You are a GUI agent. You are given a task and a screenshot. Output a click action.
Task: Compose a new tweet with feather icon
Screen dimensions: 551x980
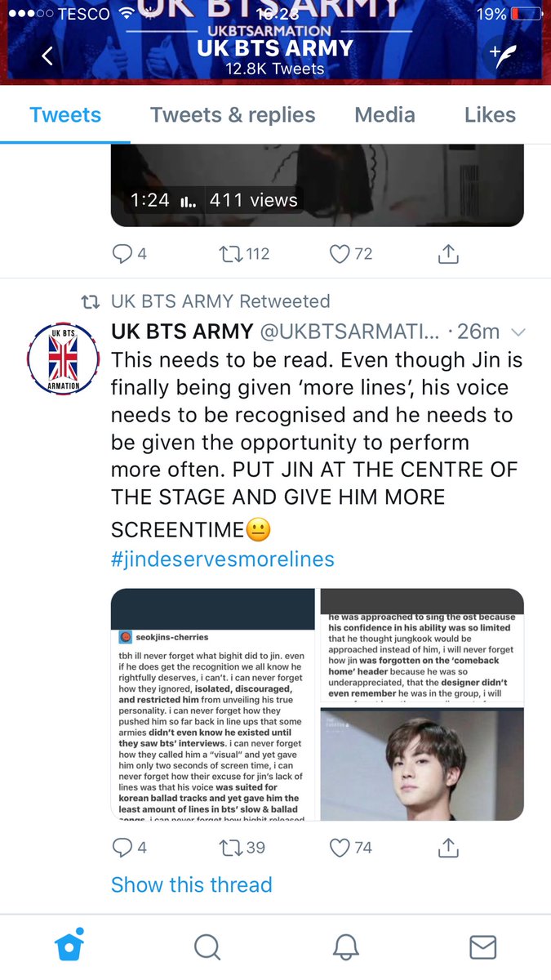click(x=504, y=56)
